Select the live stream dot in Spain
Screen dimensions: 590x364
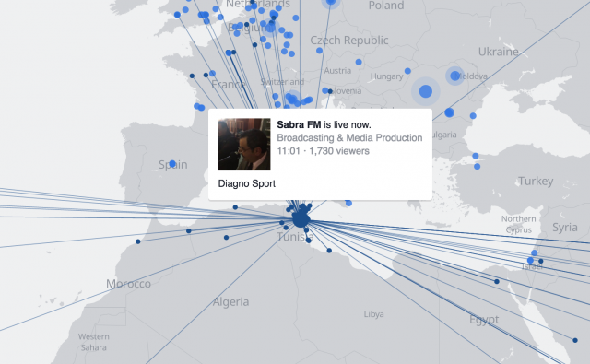pyautogui.click(x=172, y=164)
